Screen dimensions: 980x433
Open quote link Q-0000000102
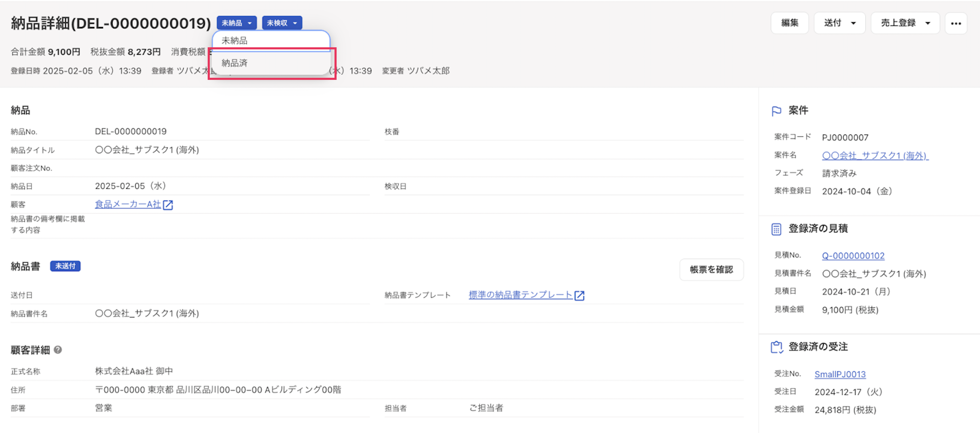[x=853, y=256]
